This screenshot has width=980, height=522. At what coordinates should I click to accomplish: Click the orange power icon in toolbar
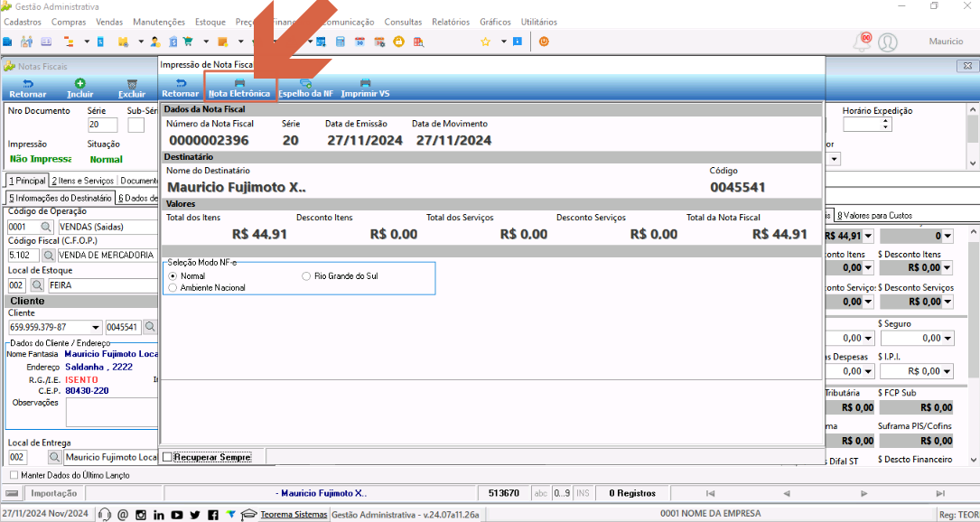click(544, 42)
